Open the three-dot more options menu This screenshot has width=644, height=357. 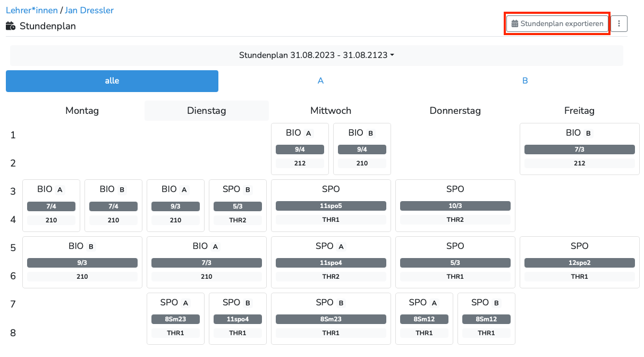[619, 24]
